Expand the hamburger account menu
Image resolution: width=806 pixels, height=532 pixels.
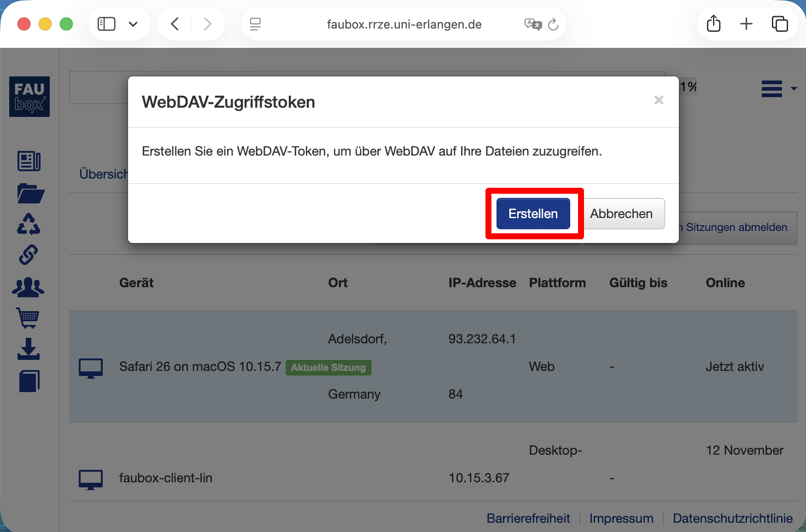[x=778, y=88]
